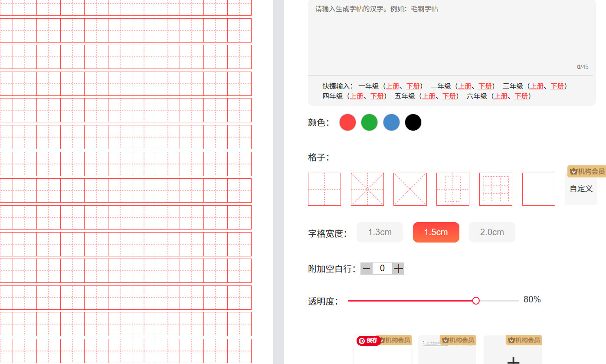
Task: Choose the red color swatch
Action: tap(347, 122)
